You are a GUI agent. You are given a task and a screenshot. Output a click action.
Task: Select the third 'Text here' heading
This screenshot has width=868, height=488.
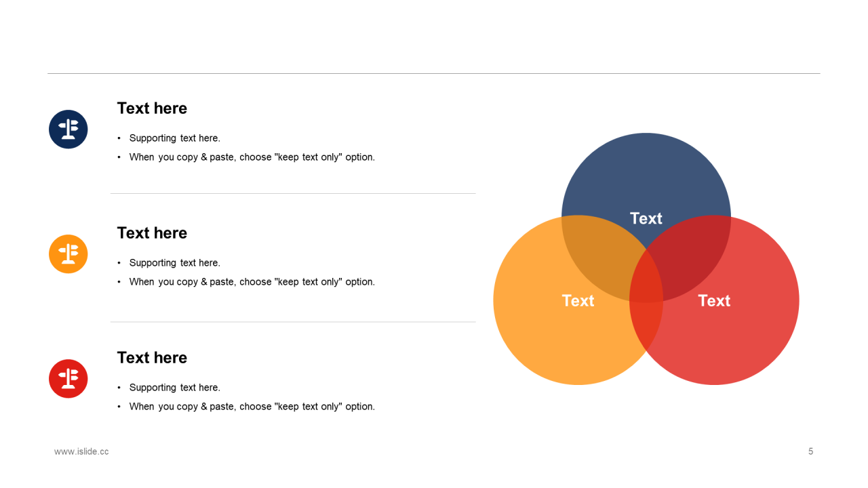click(152, 358)
